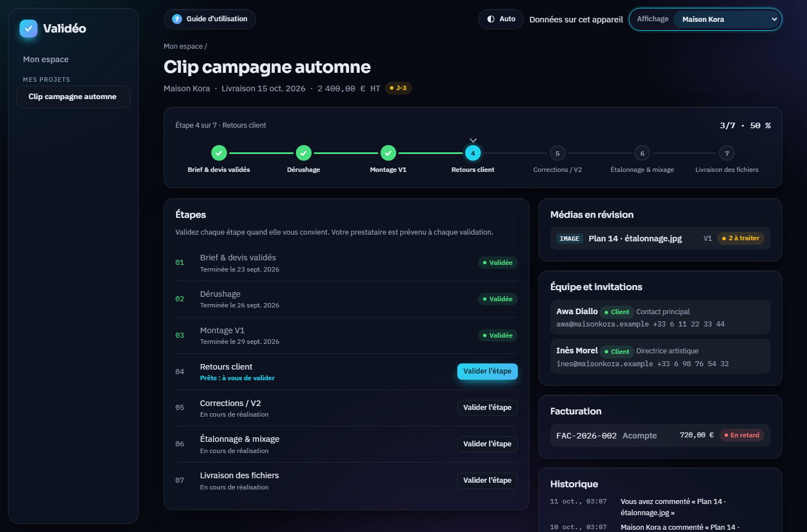
Task: Click the En retard invoice status badge
Action: pos(742,436)
